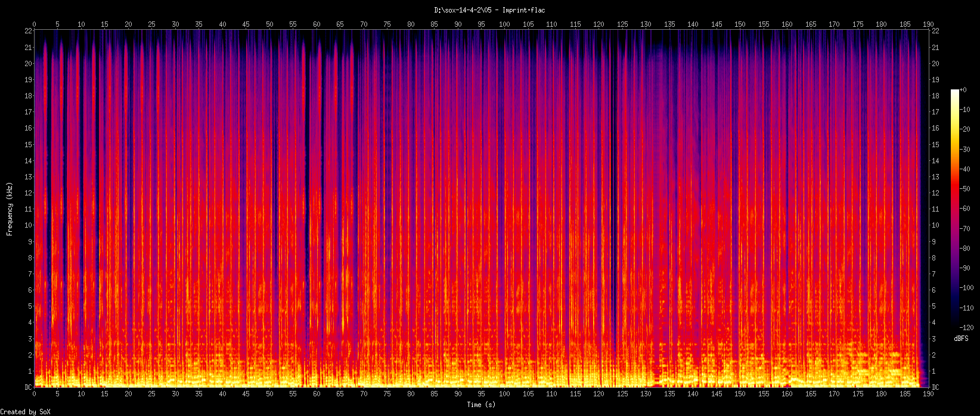Click the '75' tick on the top time axis
This screenshot has width=980, height=416.
(387, 24)
